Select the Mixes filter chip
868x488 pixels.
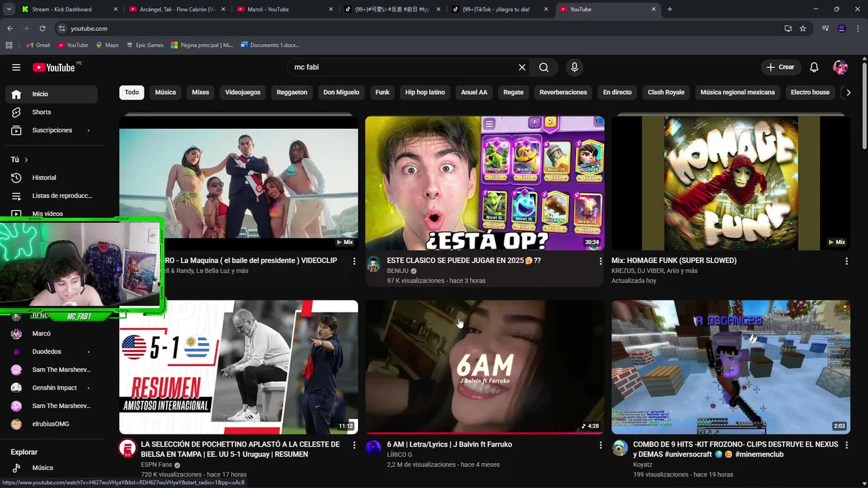[201, 92]
